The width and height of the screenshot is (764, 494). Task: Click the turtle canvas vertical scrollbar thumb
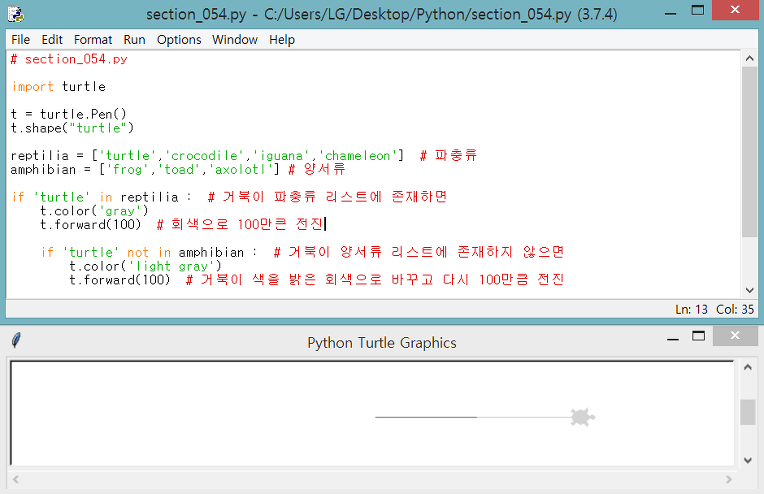coord(748,412)
